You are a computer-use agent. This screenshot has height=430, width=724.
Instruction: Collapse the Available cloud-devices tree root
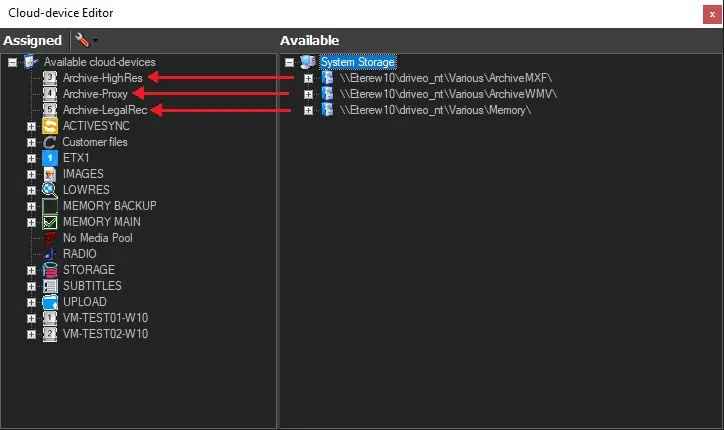tap(12, 62)
